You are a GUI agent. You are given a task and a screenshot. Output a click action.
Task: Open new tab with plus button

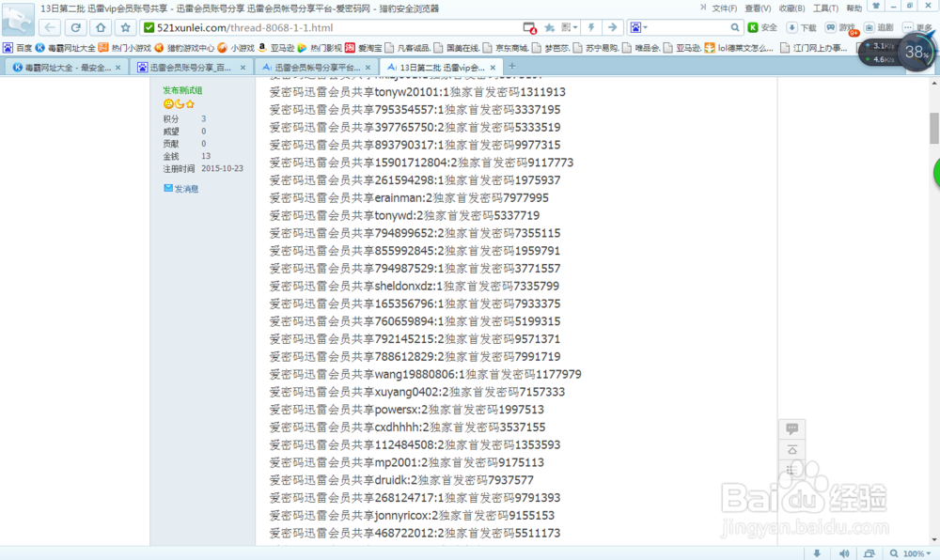[x=512, y=67]
